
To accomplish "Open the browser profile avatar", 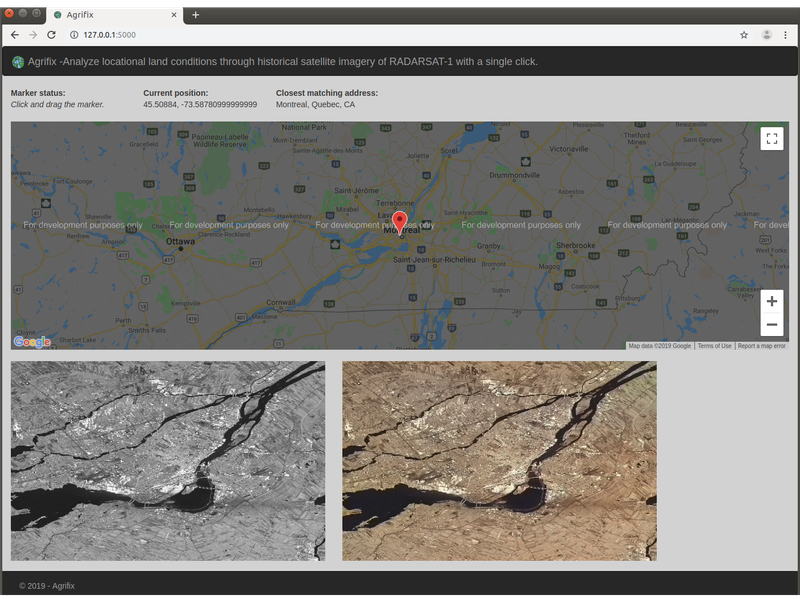I will (767, 34).
